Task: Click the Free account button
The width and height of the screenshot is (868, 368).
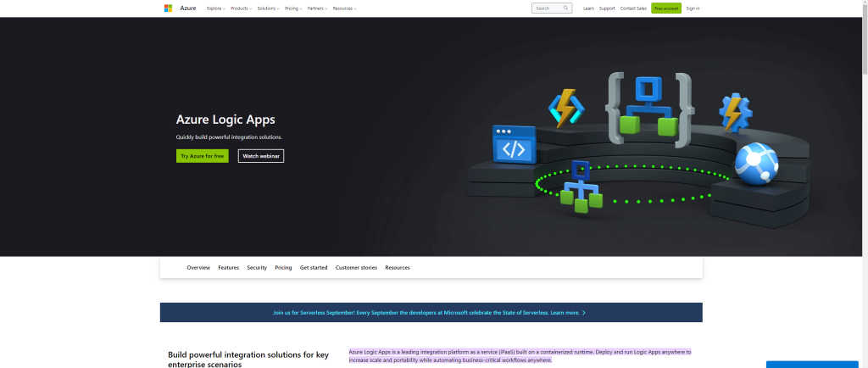Action: 666,8
